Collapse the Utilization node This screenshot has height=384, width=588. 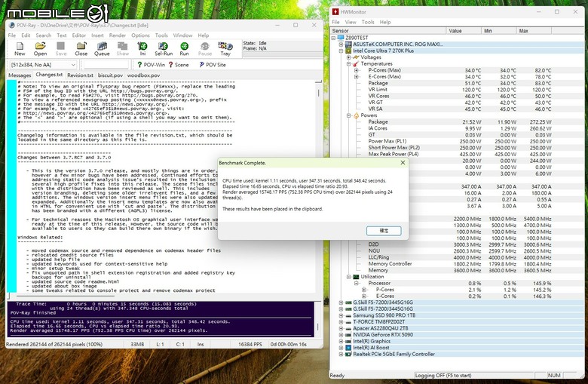(348, 277)
